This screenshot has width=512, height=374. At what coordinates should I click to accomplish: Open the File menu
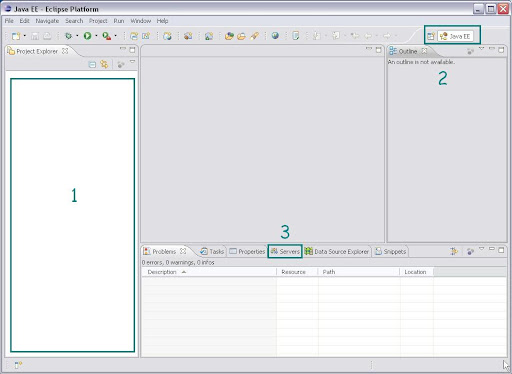[9, 21]
